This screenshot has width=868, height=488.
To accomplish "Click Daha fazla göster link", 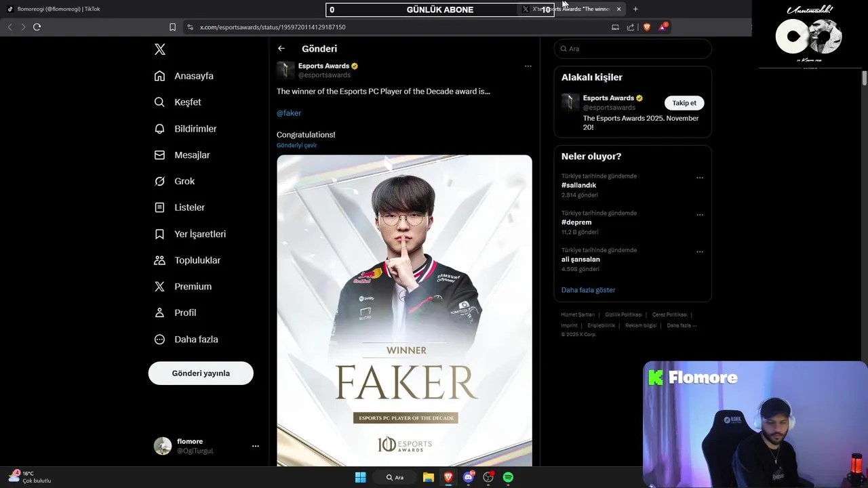I will tap(588, 290).
